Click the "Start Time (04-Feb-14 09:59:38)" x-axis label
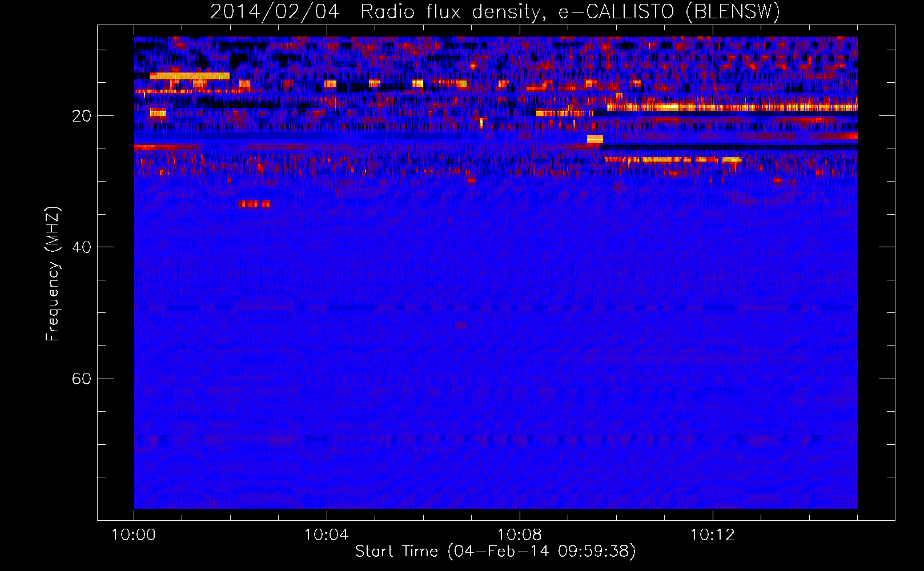The image size is (924, 571). [495, 552]
